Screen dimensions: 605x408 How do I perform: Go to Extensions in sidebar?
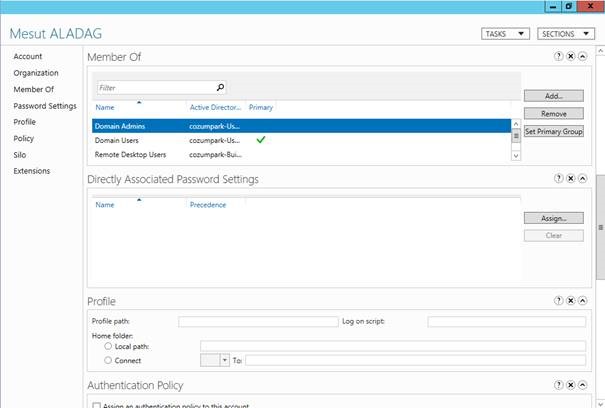pyautogui.click(x=32, y=171)
